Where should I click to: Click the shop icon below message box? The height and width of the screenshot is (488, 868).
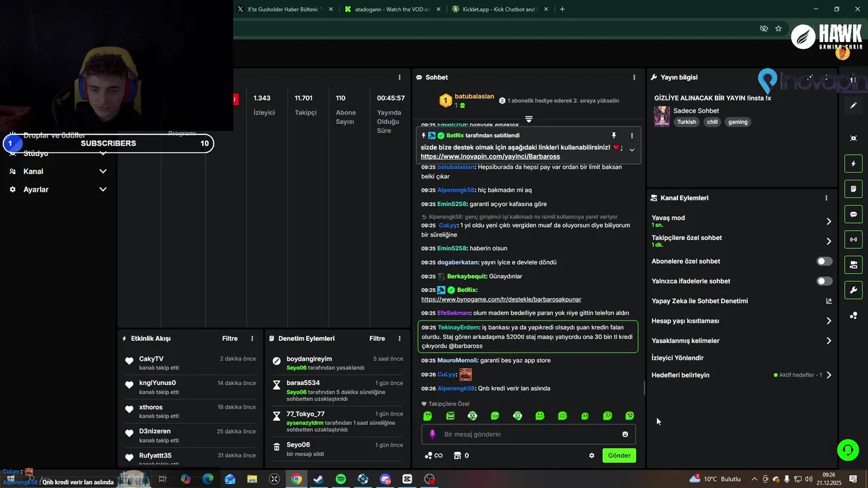[457, 455]
